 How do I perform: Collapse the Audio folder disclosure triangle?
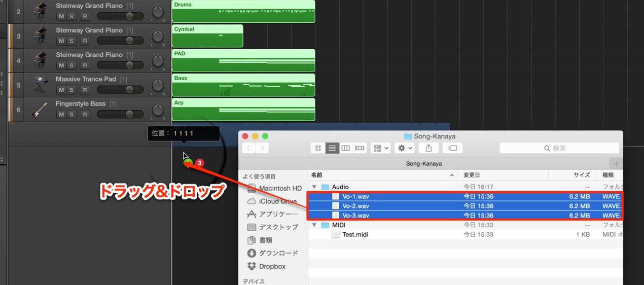click(x=314, y=187)
